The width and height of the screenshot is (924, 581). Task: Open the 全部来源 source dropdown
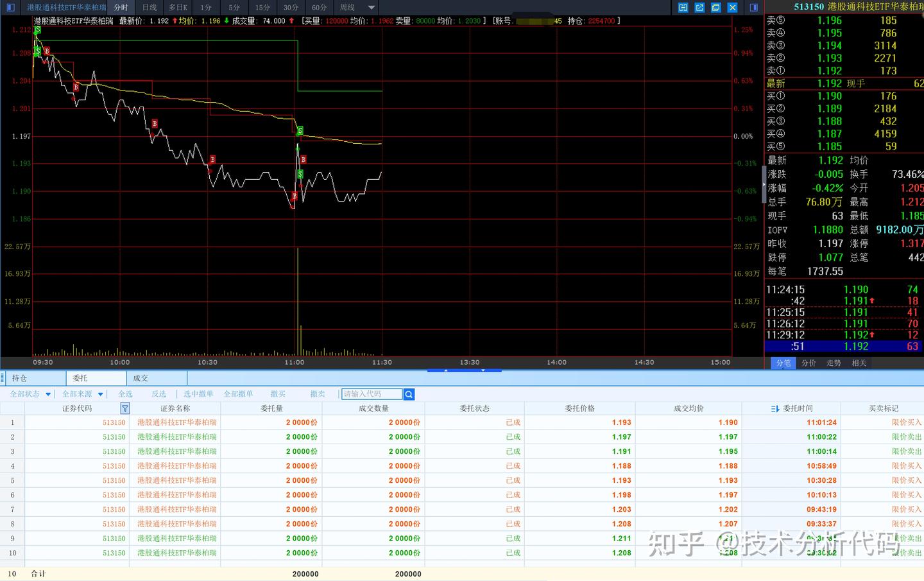tap(82, 394)
